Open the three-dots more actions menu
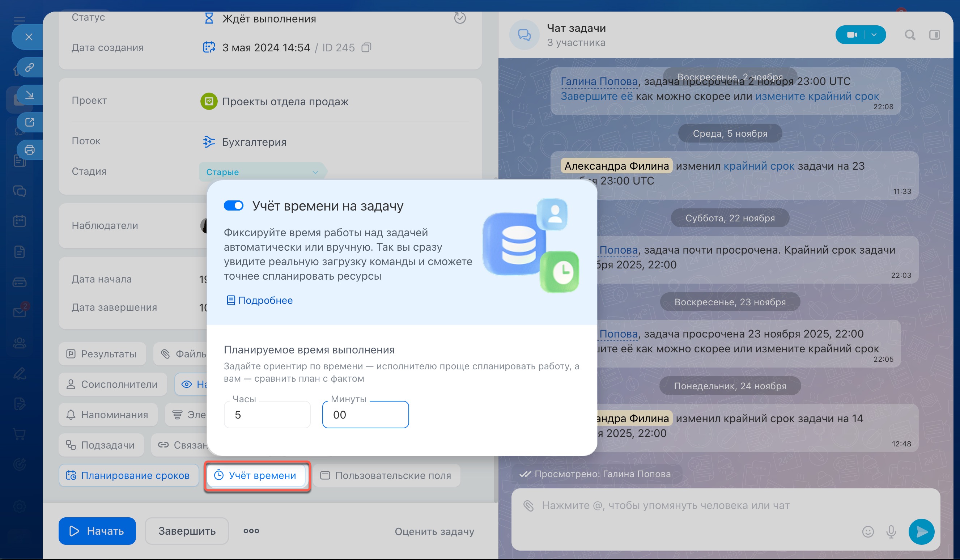The width and height of the screenshot is (960, 560). point(251,531)
